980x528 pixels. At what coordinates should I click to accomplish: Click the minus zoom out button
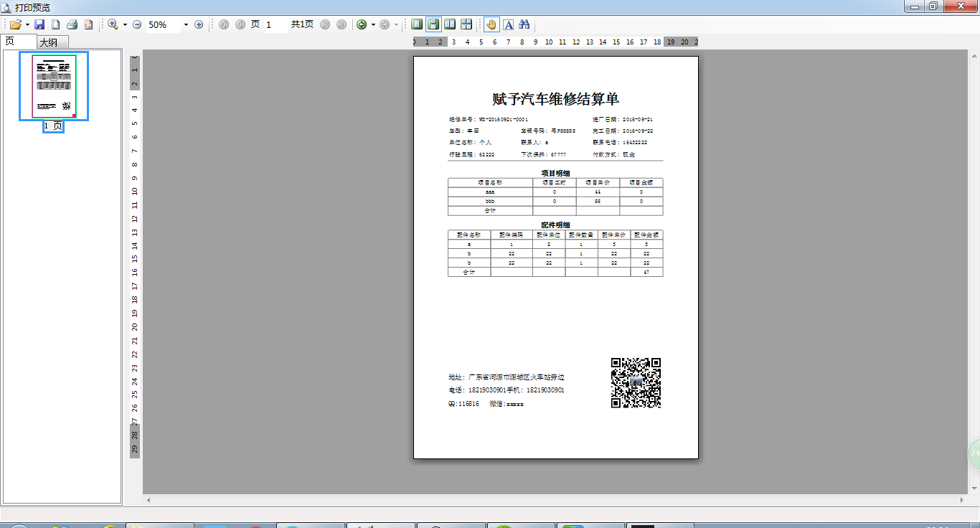pyautogui.click(x=137, y=24)
